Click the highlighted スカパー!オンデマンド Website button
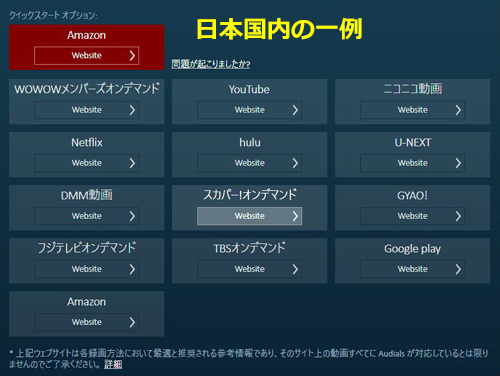The height and width of the screenshot is (376, 500). [249, 216]
